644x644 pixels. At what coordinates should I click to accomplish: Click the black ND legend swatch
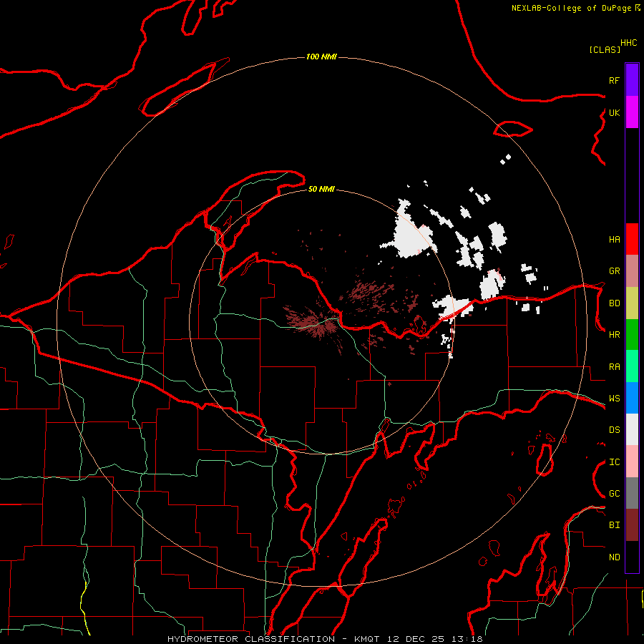click(x=632, y=557)
